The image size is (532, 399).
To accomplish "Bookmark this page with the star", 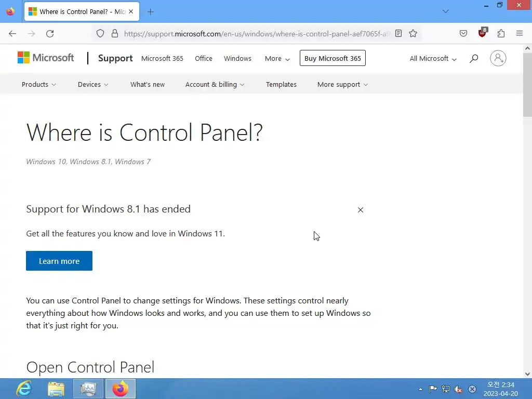I will 413,34.
